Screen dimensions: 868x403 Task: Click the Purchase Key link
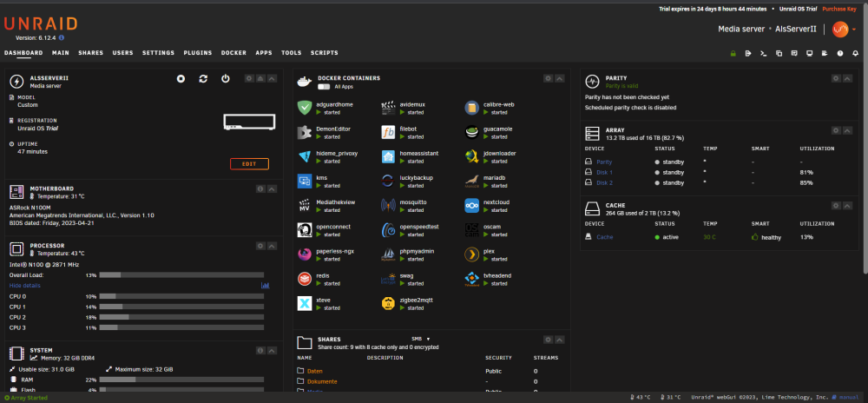click(x=839, y=9)
